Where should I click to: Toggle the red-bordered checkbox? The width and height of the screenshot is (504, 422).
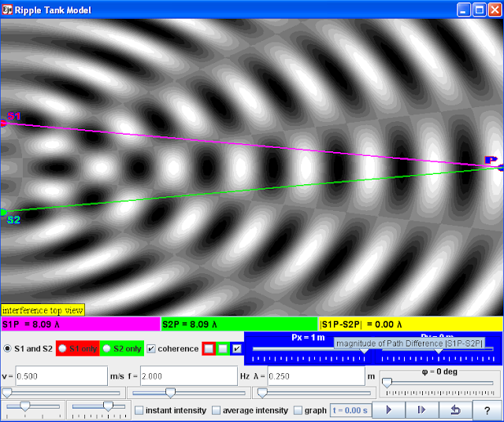(209, 349)
